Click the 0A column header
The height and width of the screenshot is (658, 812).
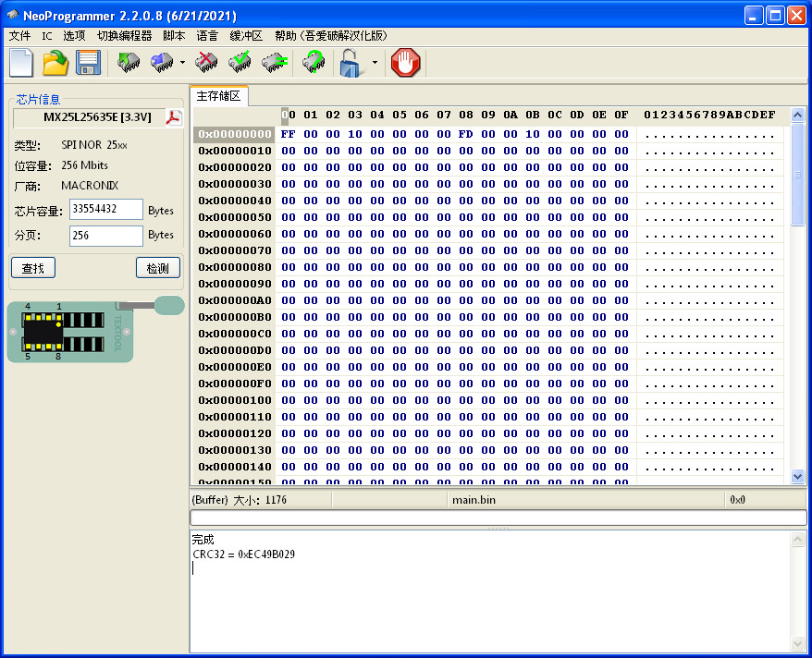click(511, 115)
